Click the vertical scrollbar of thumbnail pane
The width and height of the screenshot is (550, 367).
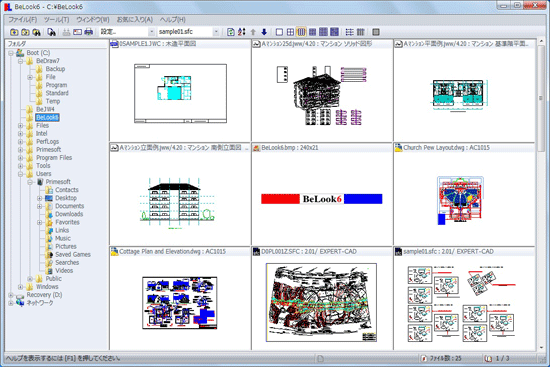coord(541,195)
